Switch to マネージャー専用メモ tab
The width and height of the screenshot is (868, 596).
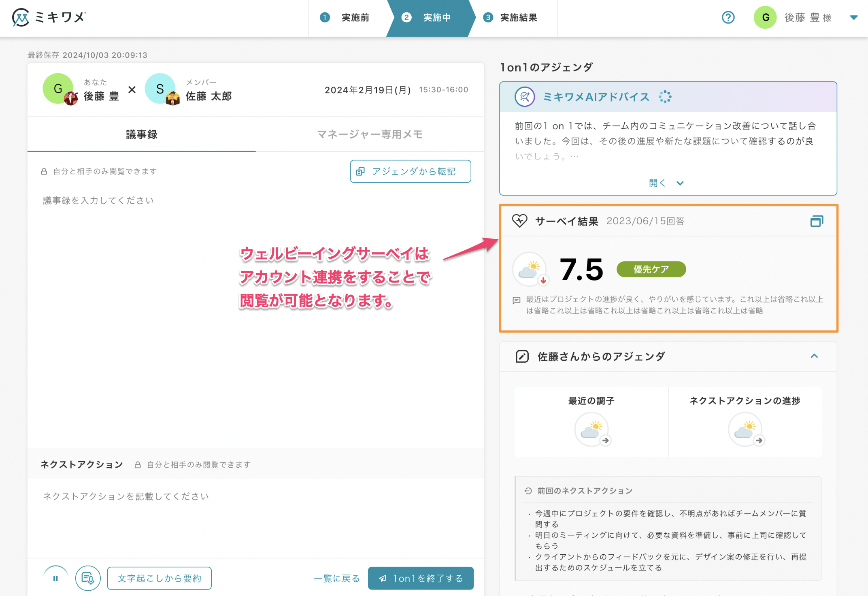(x=370, y=134)
